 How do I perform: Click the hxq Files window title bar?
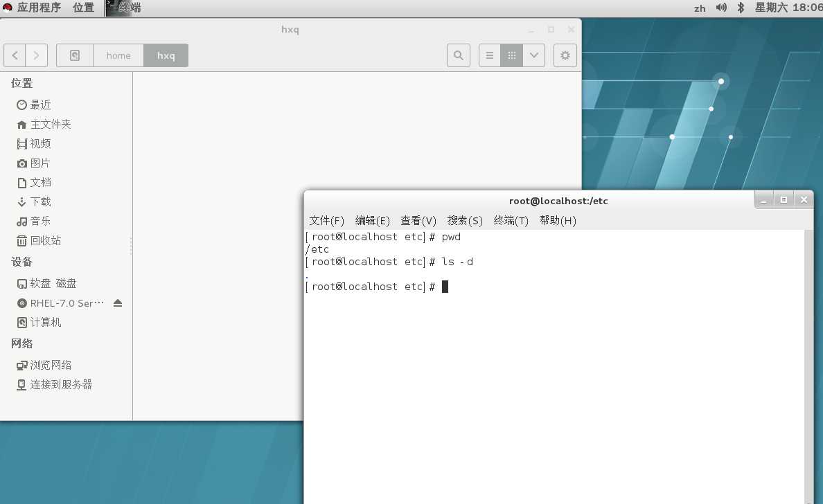point(290,29)
